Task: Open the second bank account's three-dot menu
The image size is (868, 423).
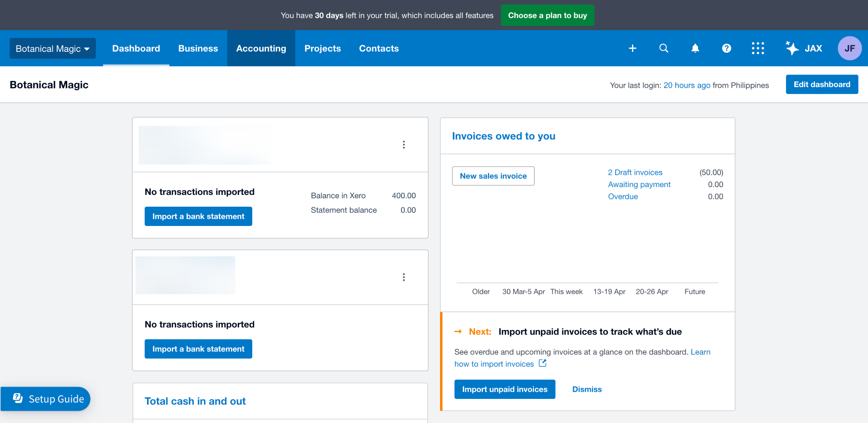Action: pyautogui.click(x=403, y=277)
